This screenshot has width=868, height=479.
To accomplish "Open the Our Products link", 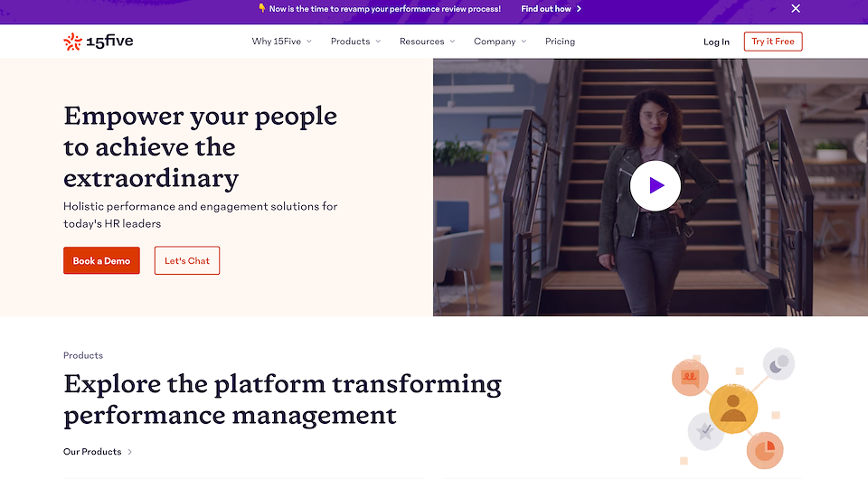I will point(92,452).
